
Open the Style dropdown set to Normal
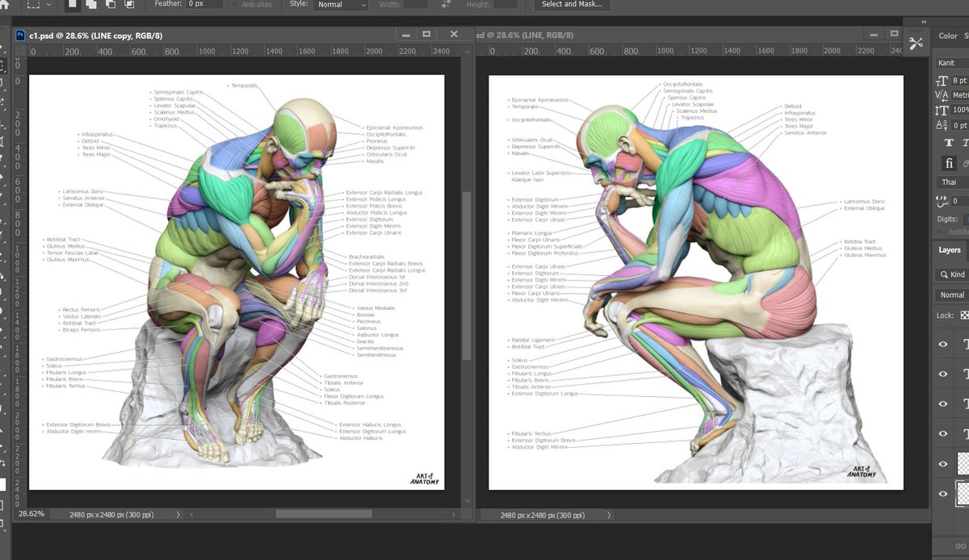coord(339,5)
